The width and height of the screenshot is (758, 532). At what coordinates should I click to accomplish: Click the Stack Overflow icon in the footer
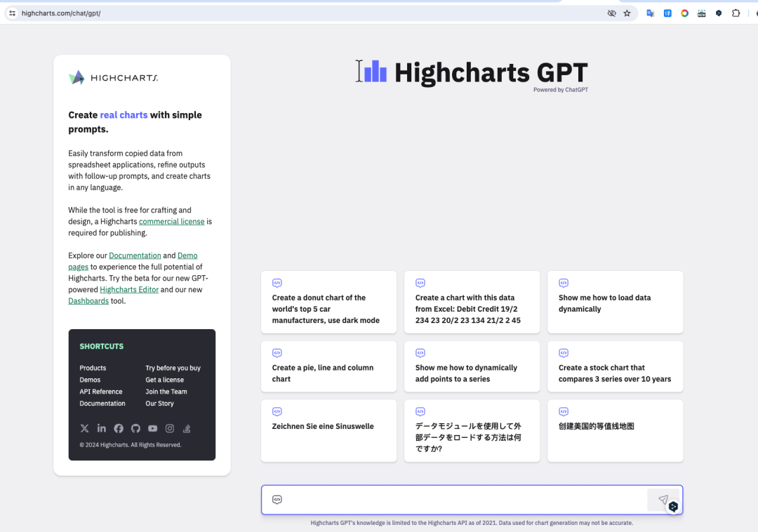(187, 428)
